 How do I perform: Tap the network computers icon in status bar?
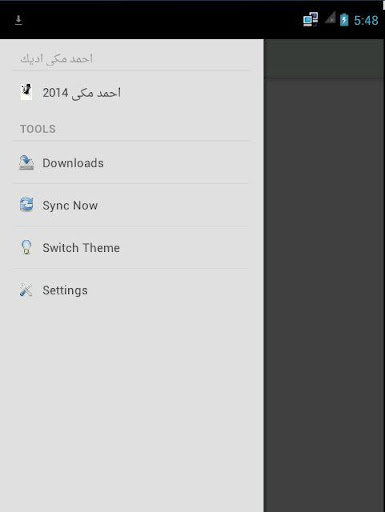(310, 19)
